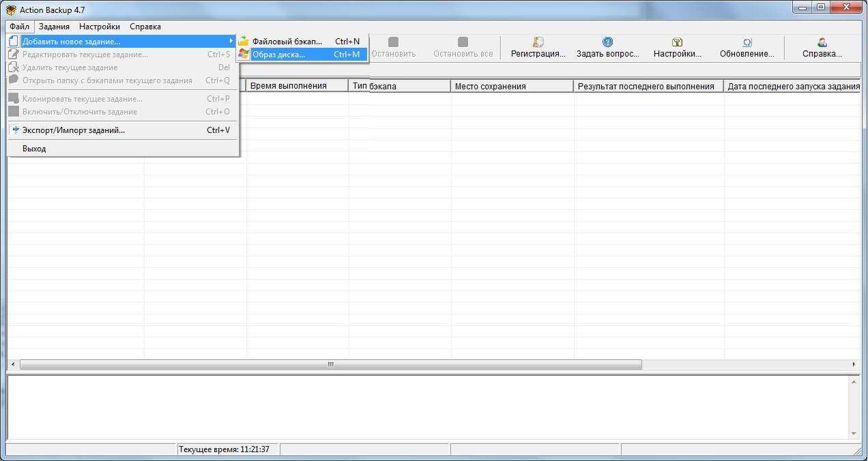
Task: Close the open Файл menu
Action: pos(19,27)
